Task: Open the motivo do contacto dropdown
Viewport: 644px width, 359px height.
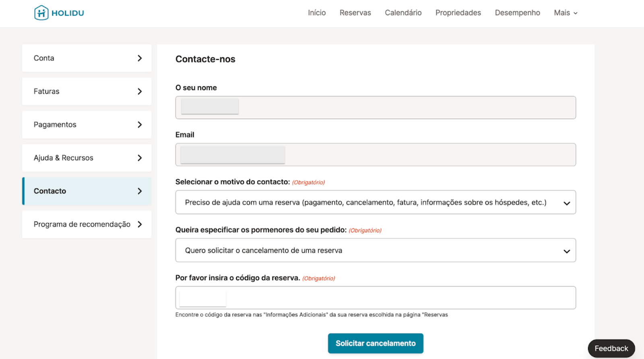Action: pos(376,202)
